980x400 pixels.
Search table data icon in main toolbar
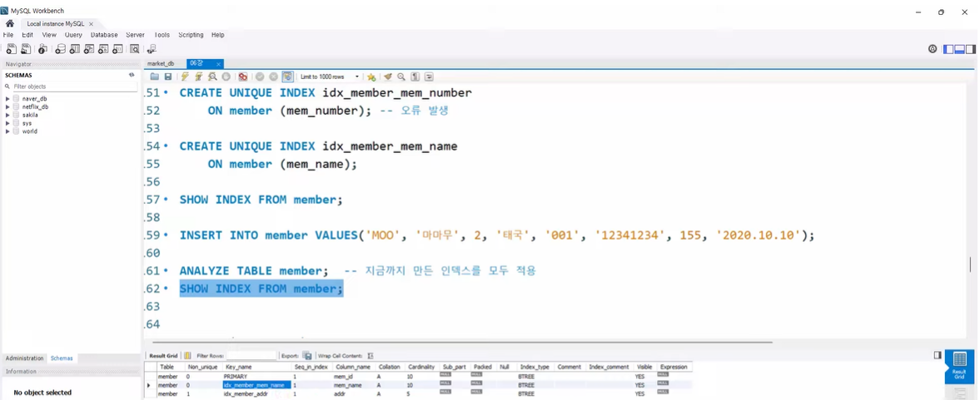[x=134, y=49]
